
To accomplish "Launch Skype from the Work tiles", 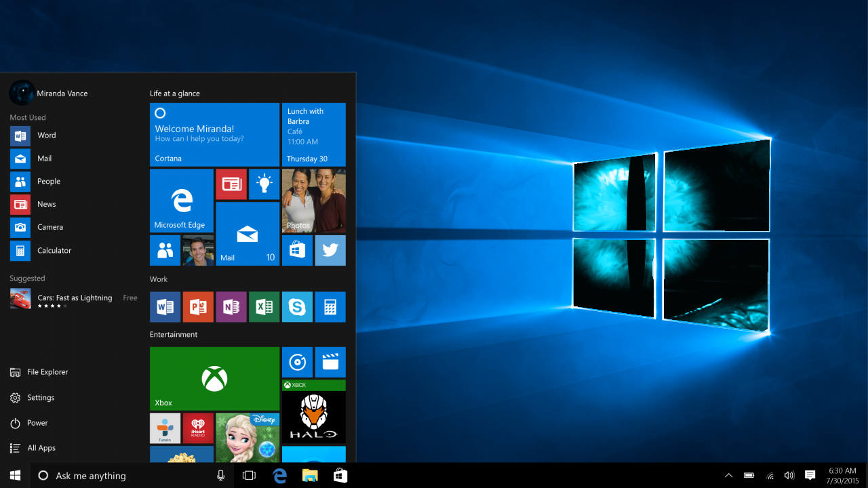I will click(x=297, y=306).
